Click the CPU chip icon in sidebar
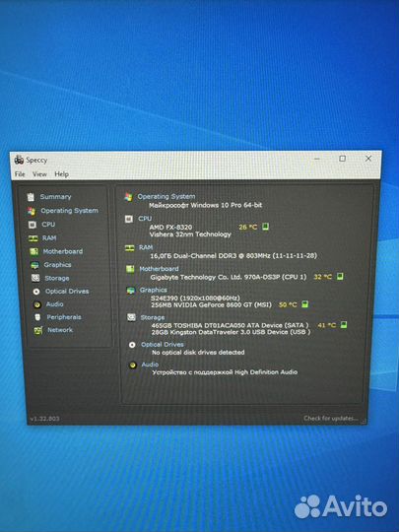Image resolution: width=399 pixels, height=532 pixels. tap(33, 225)
